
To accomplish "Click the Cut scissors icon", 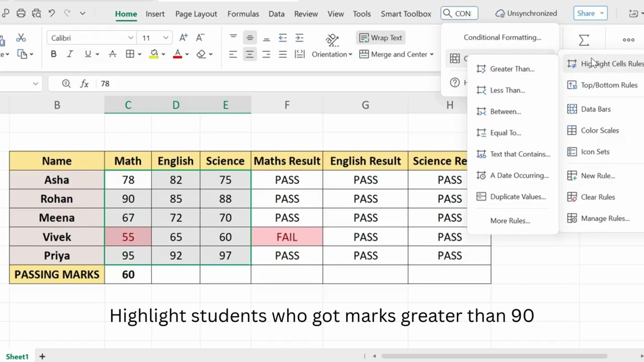I will click(x=21, y=38).
